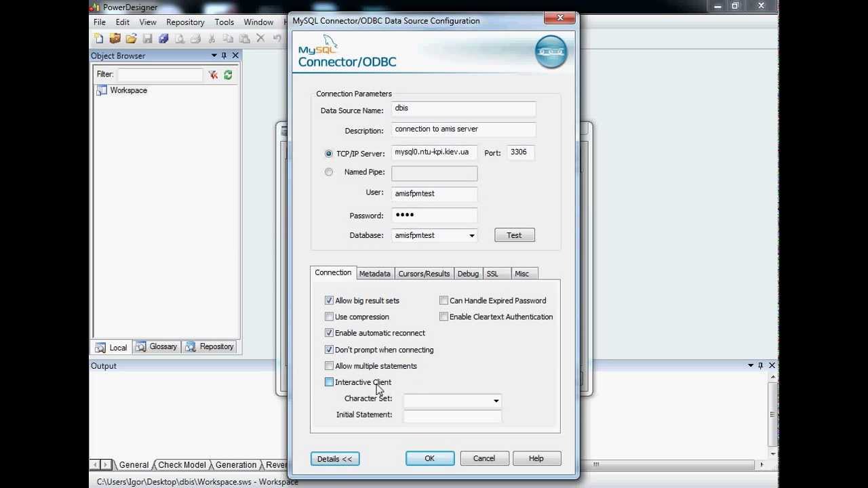Screen dimensions: 868x488
Task: Click the Initial Statement field
Action: tap(452, 415)
